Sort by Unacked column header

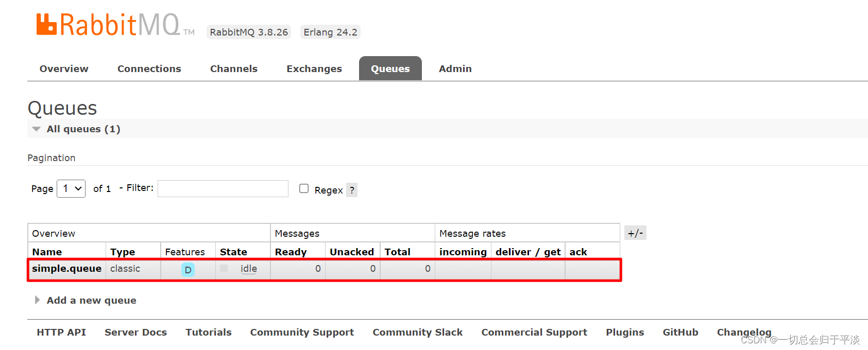click(x=352, y=252)
